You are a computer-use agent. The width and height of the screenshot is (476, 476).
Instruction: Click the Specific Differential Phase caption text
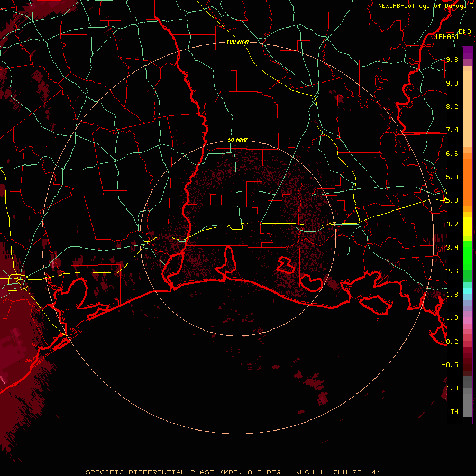pos(237,472)
